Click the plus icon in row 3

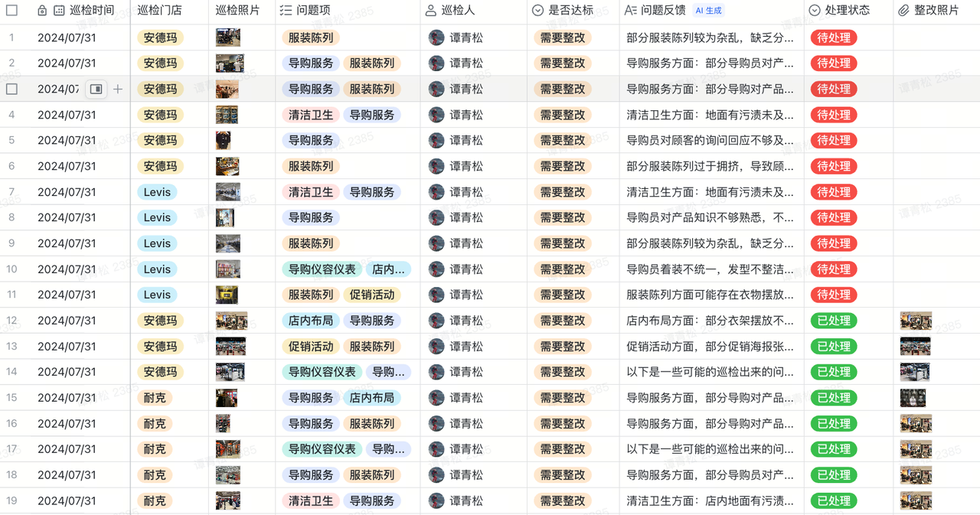[x=118, y=90]
